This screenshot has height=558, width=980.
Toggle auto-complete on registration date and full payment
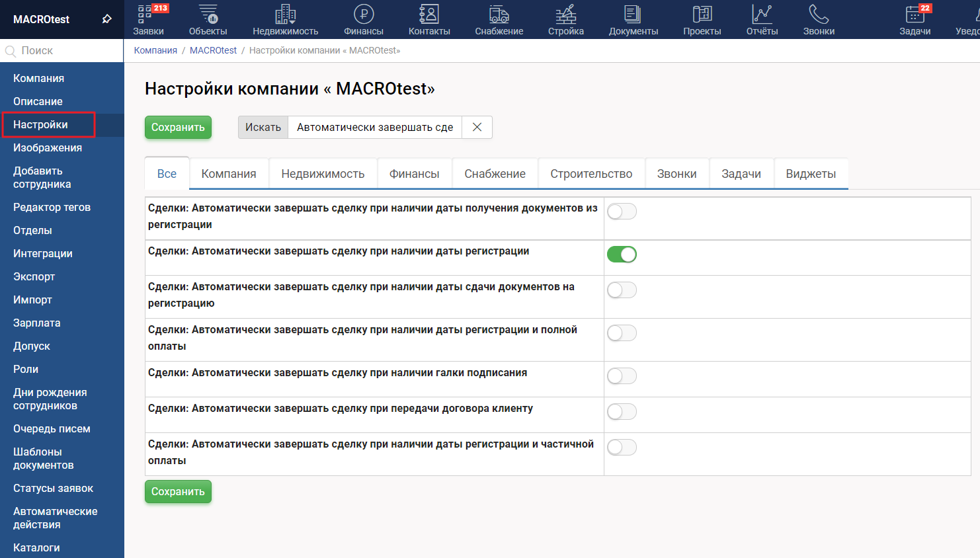click(622, 333)
